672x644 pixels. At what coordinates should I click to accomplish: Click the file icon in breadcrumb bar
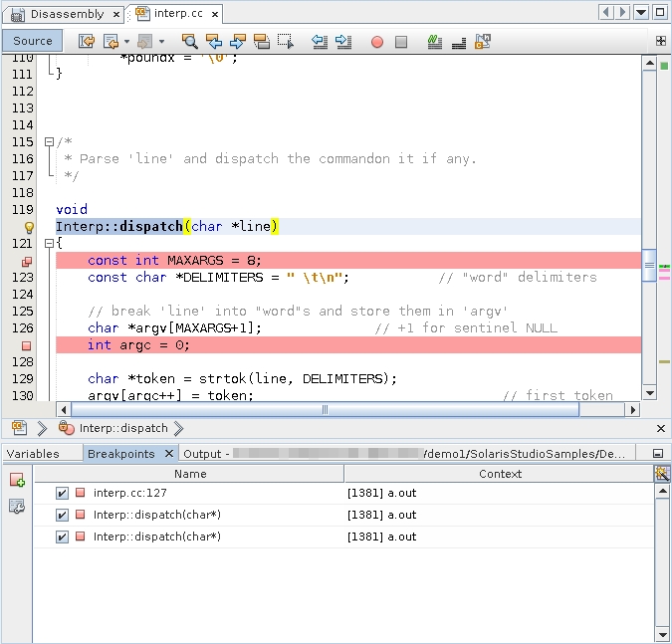[19, 428]
